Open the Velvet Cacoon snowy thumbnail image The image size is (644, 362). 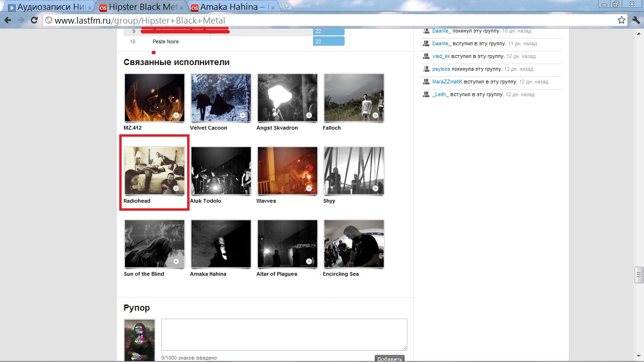point(221,98)
